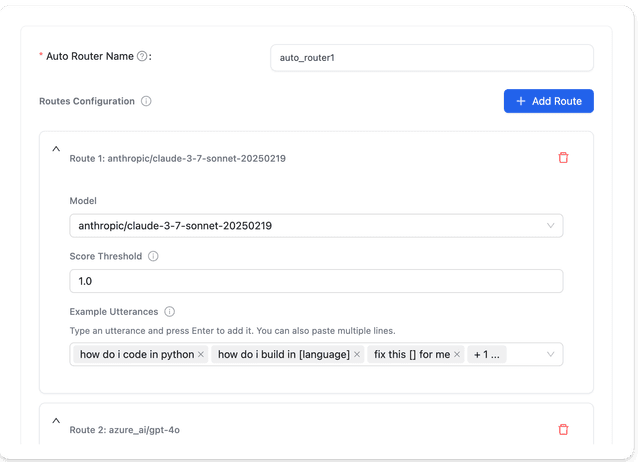Select the 'how do i code in python' tag text
Image resolution: width=640 pixels, height=462 pixels.
137,354
